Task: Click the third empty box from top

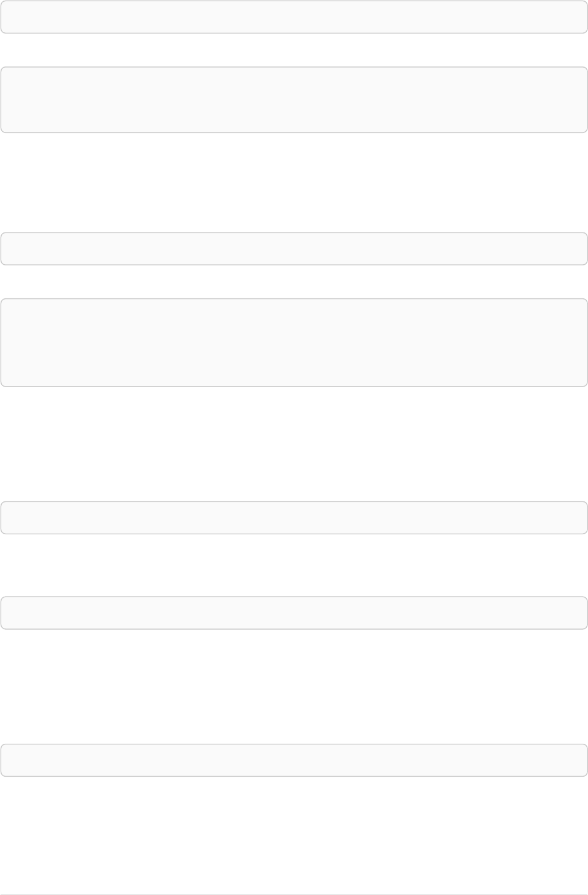Action: pyautogui.click(x=294, y=248)
